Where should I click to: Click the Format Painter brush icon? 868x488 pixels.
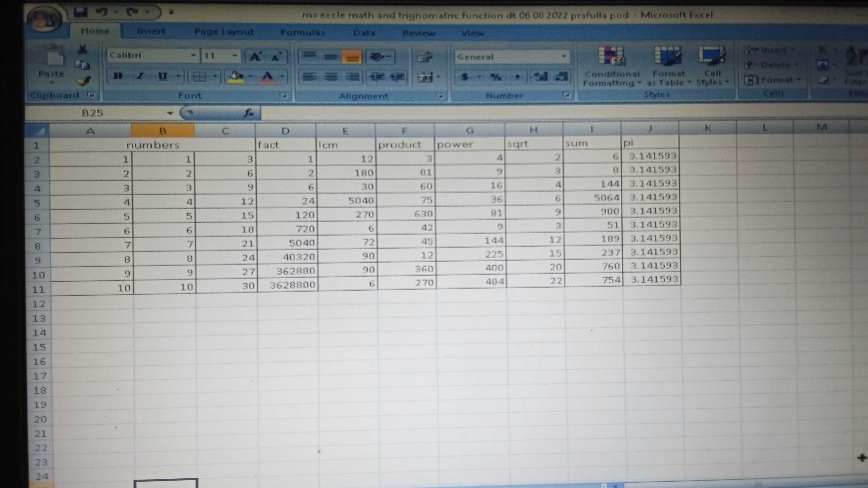pos(84,81)
